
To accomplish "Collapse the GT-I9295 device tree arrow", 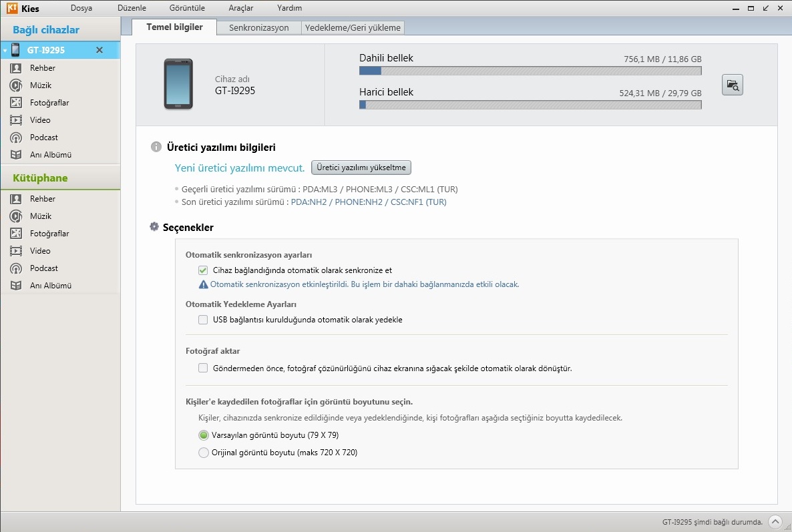I will click(5, 51).
